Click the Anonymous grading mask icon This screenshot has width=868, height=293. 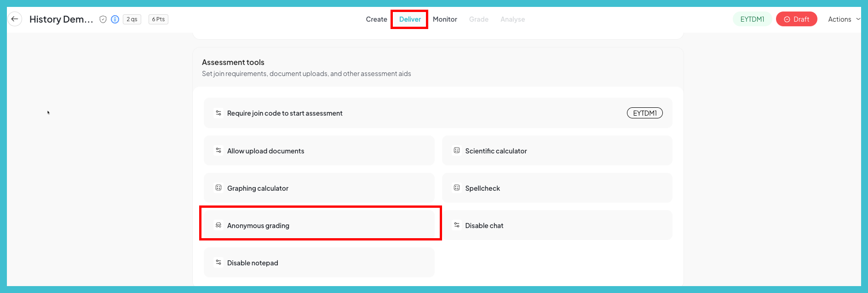pos(218,225)
